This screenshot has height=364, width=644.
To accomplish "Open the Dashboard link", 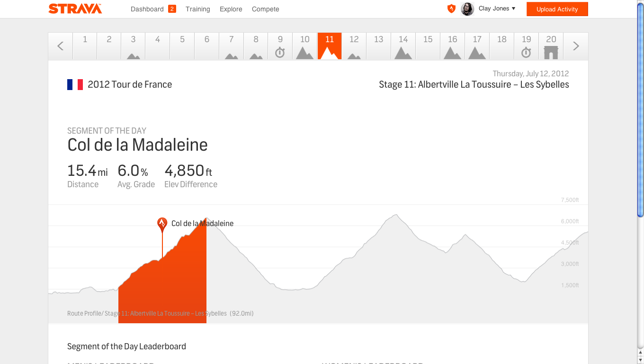I will [x=147, y=9].
